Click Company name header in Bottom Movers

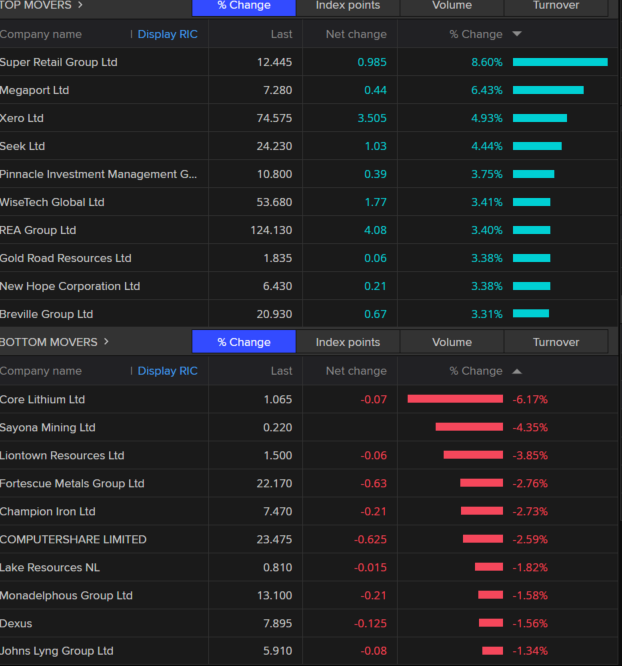pyautogui.click(x=41, y=371)
